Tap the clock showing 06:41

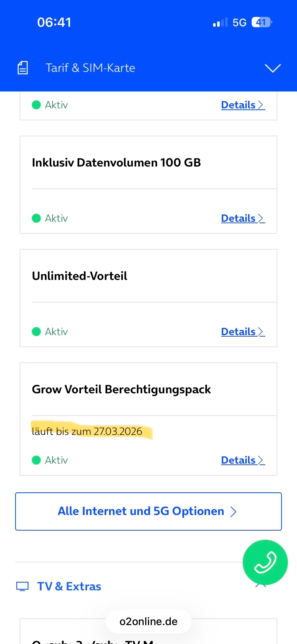tap(54, 22)
